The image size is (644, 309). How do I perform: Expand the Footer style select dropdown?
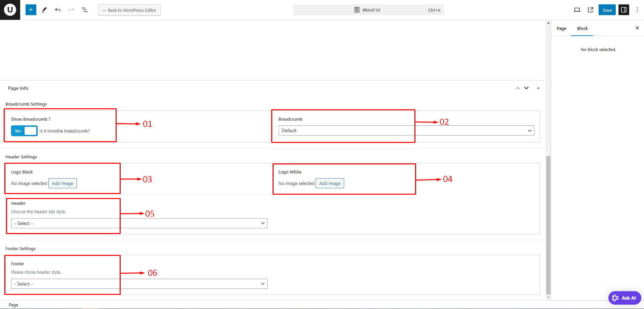139,284
